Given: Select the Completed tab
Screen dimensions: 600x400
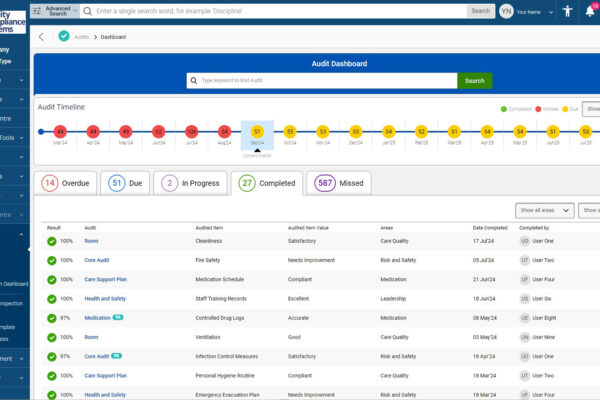Looking at the screenshot, I should (x=267, y=183).
